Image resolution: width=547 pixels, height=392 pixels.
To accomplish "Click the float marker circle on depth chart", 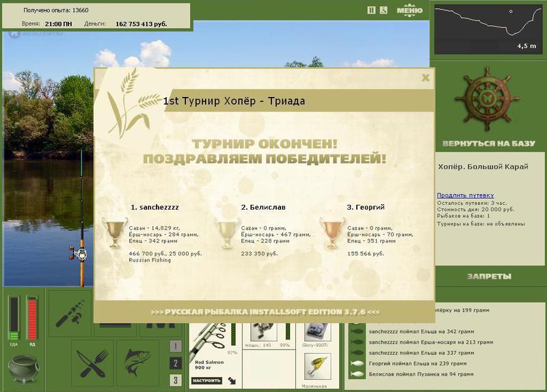I will [x=511, y=12].
